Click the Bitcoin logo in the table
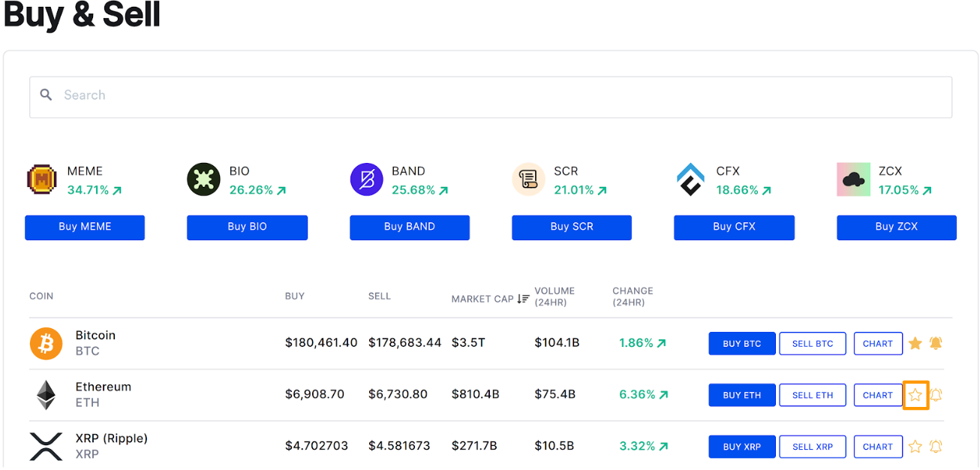The width and height of the screenshot is (980, 470). click(x=46, y=343)
